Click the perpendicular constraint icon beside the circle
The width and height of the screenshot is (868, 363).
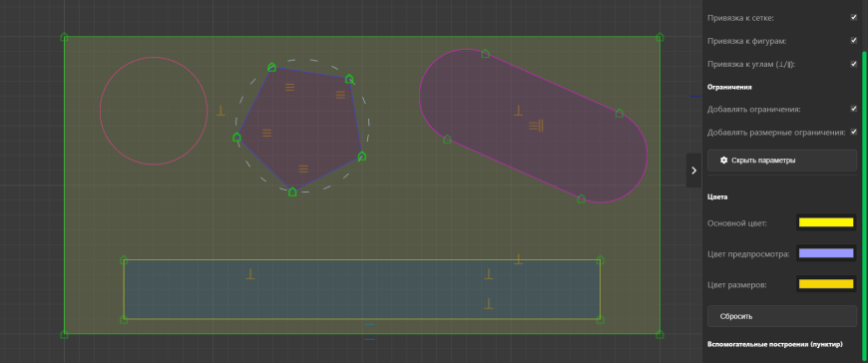pyautogui.click(x=220, y=111)
